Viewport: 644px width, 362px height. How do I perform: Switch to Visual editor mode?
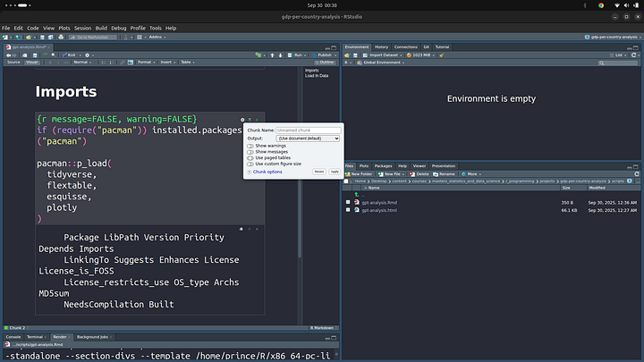tap(31, 63)
